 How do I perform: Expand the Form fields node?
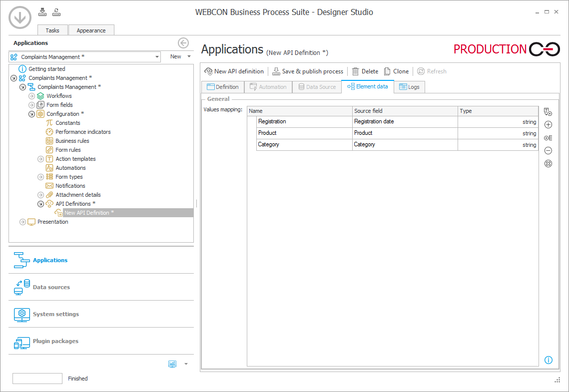click(x=31, y=105)
